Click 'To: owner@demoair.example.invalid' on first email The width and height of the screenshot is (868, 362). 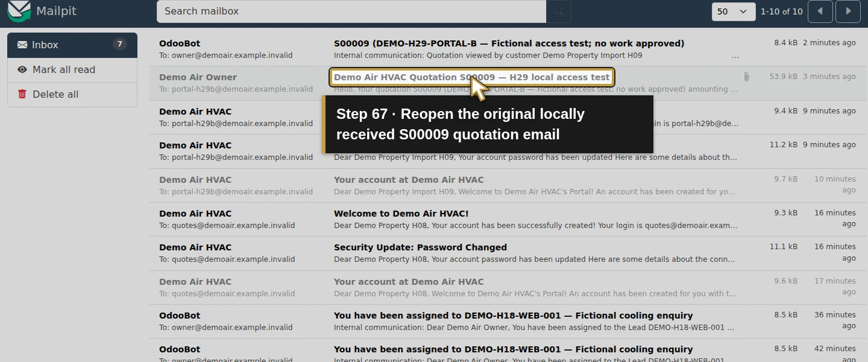point(226,56)
